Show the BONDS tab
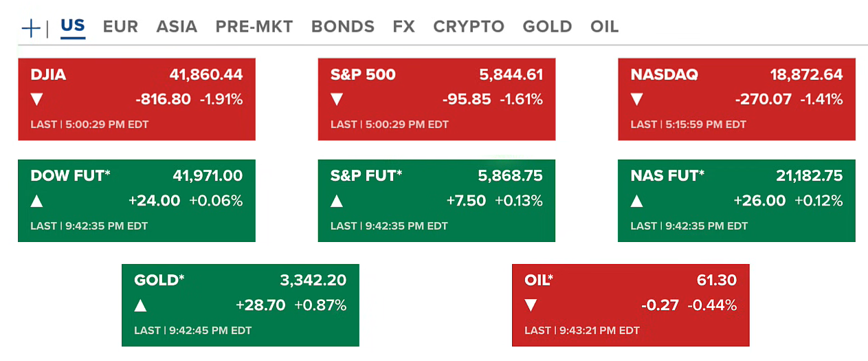 [343, 27]
